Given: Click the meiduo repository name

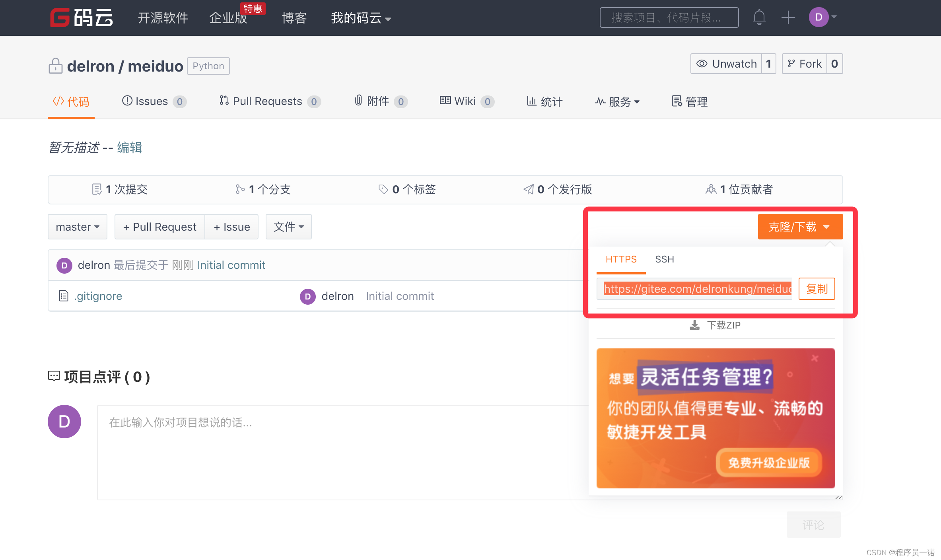Looking at the screenshot, I should click(x=156, y=66).
